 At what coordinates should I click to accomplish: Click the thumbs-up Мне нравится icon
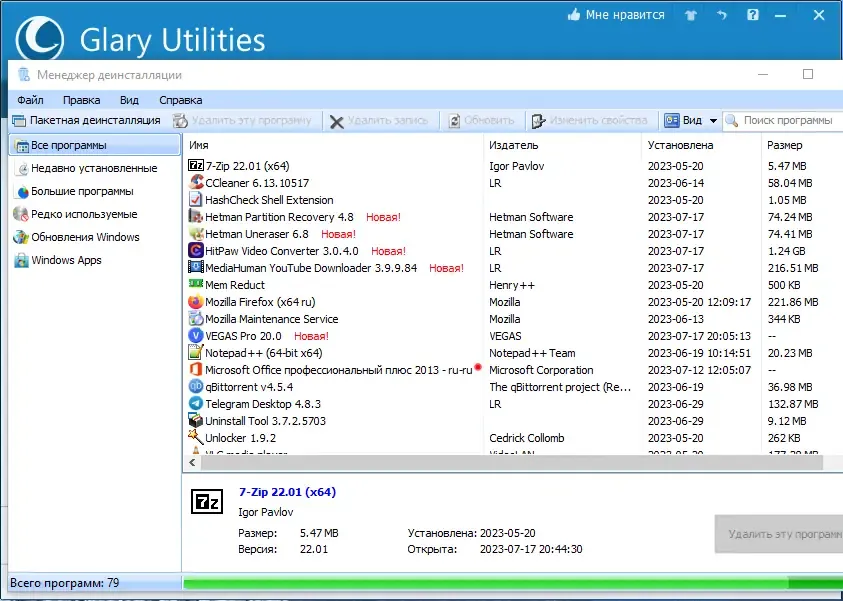click(x=574, y=15)
